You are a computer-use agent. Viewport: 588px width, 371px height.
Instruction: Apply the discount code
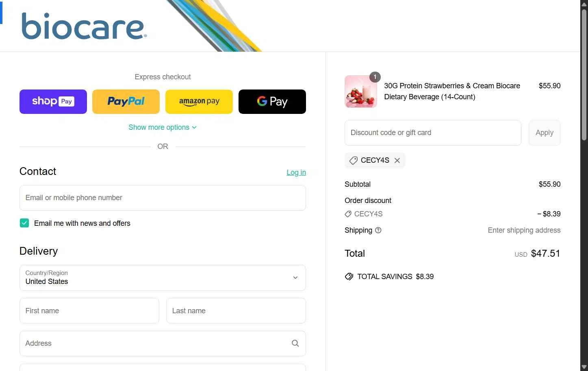[x=545, y=133]
